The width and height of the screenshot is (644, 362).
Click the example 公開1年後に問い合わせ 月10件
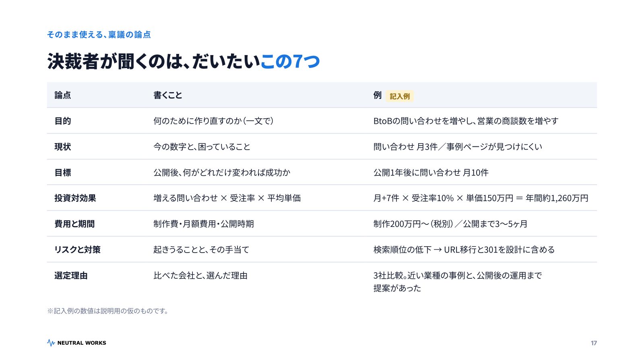(x=431, y=173)
